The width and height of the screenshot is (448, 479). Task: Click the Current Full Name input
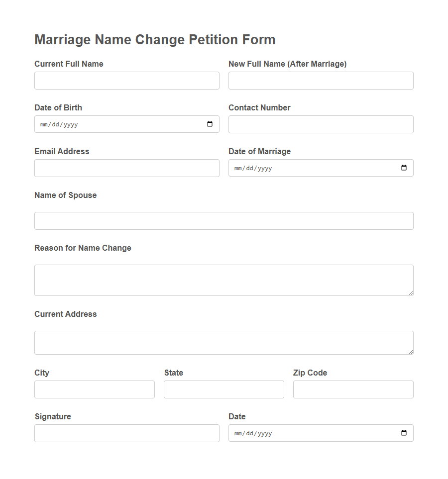[126, 80]
